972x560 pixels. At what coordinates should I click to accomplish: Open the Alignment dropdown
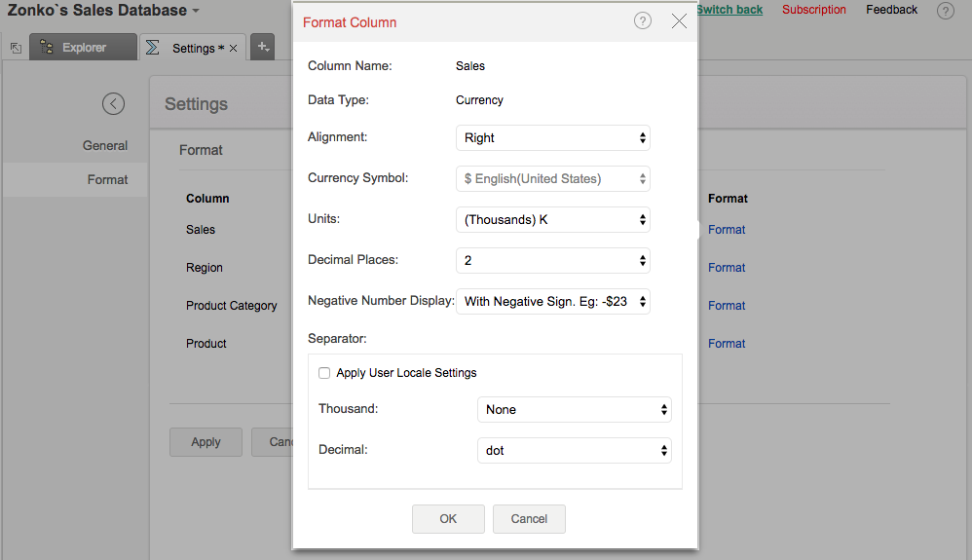(x=552, y=138)
